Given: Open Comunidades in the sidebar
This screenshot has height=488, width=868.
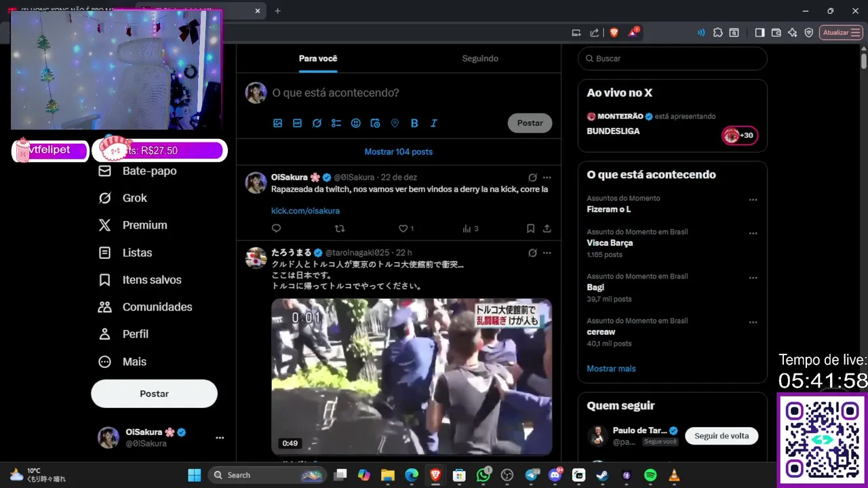Looking at the screenshot, I should click(145, 307).
